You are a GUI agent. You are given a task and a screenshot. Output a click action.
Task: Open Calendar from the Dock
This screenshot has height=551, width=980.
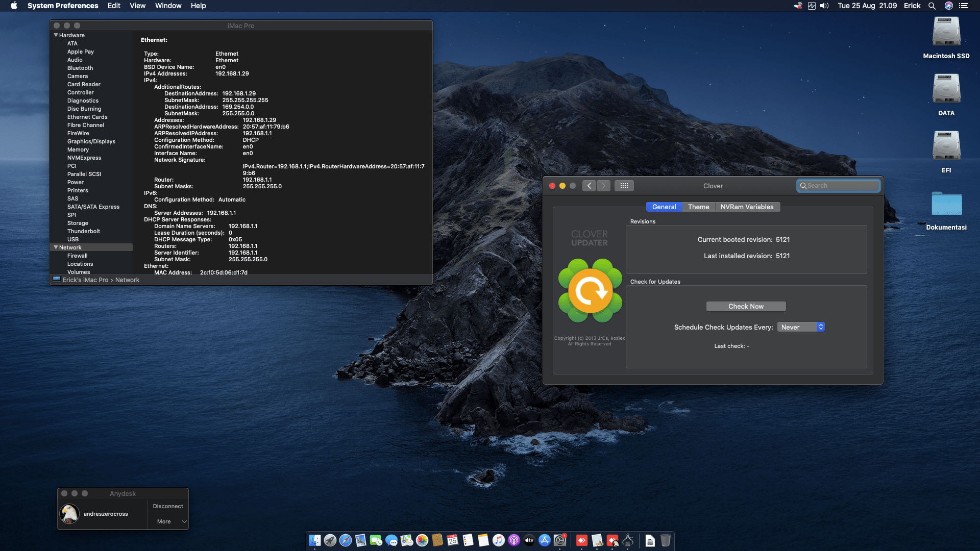453,540
